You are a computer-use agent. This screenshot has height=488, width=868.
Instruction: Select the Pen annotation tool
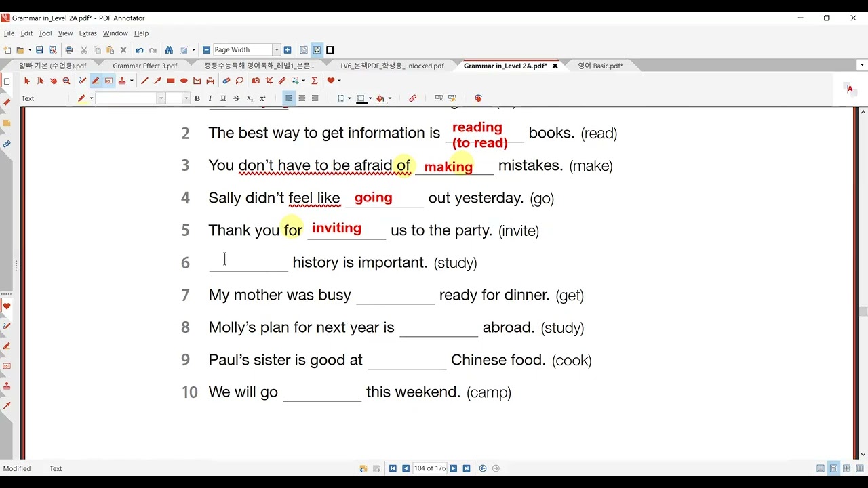tap(82, 81)
